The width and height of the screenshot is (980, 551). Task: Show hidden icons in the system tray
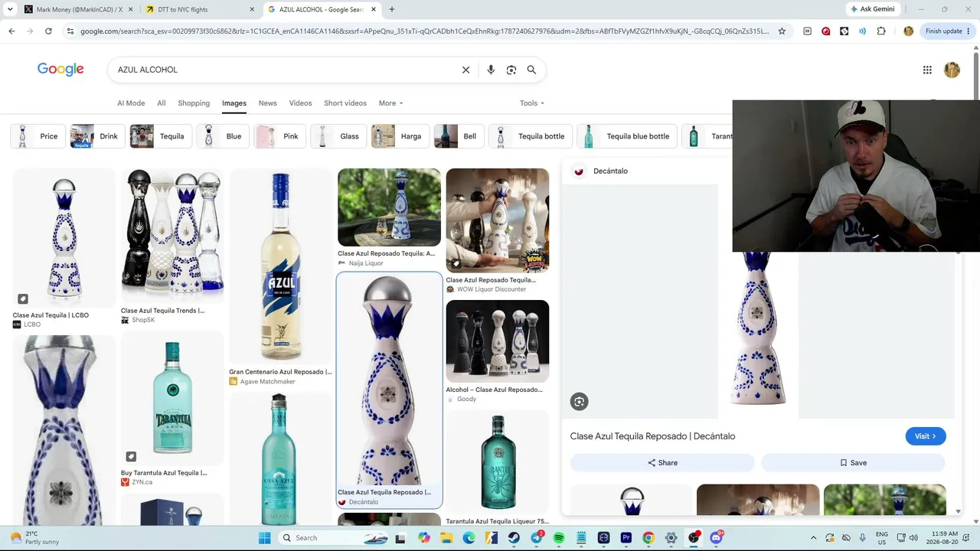(x=813, y=538)
